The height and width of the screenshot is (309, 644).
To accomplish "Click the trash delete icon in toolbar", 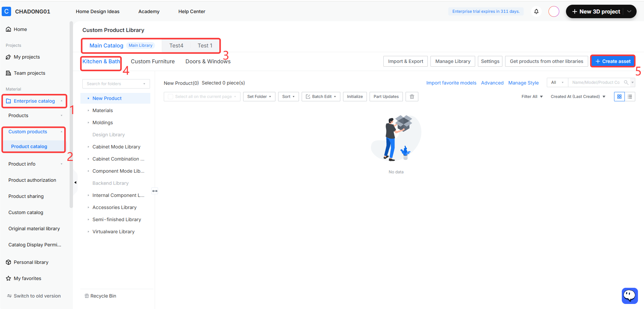I will (x=412, y=97).
